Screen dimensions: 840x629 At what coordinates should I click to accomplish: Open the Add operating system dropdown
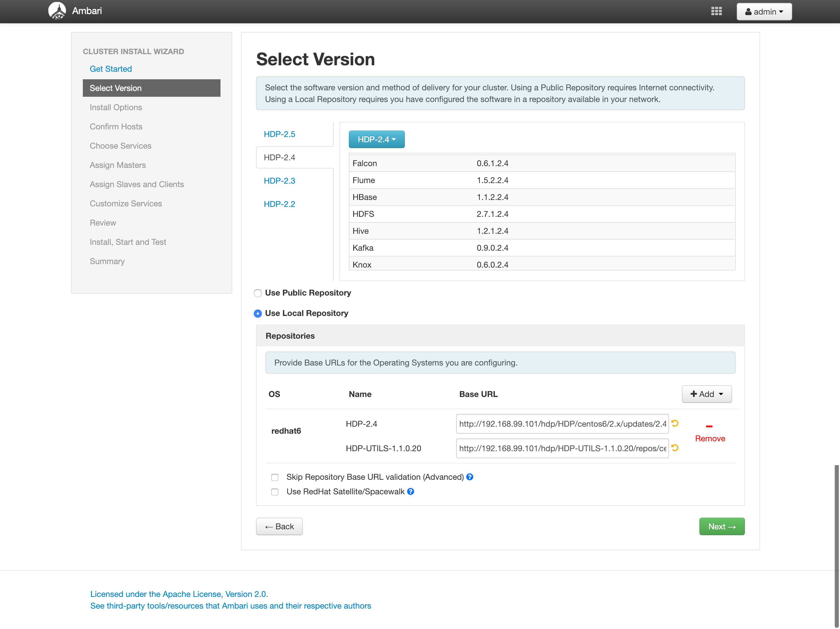tap(706, 394)
